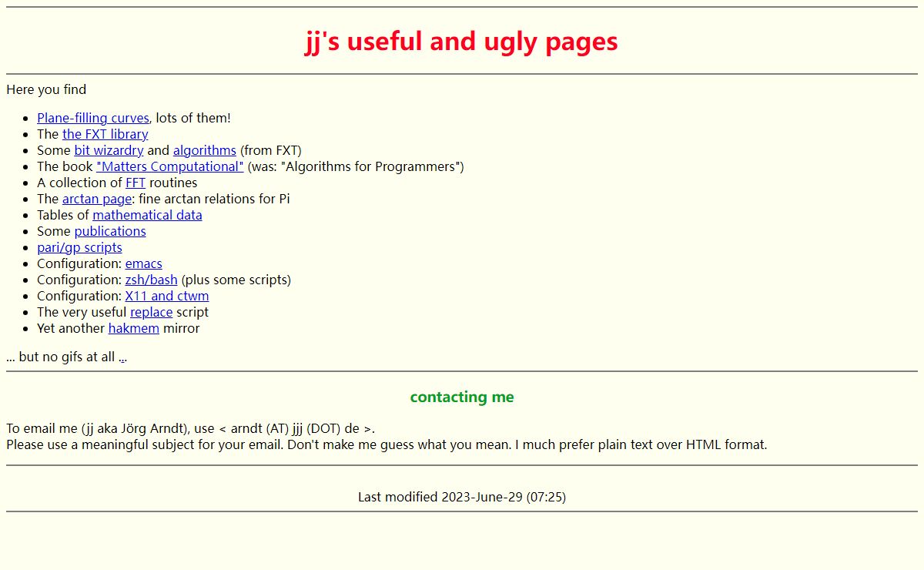
Task: Click the 'contacting me' heading
Action: coord(462,397)
